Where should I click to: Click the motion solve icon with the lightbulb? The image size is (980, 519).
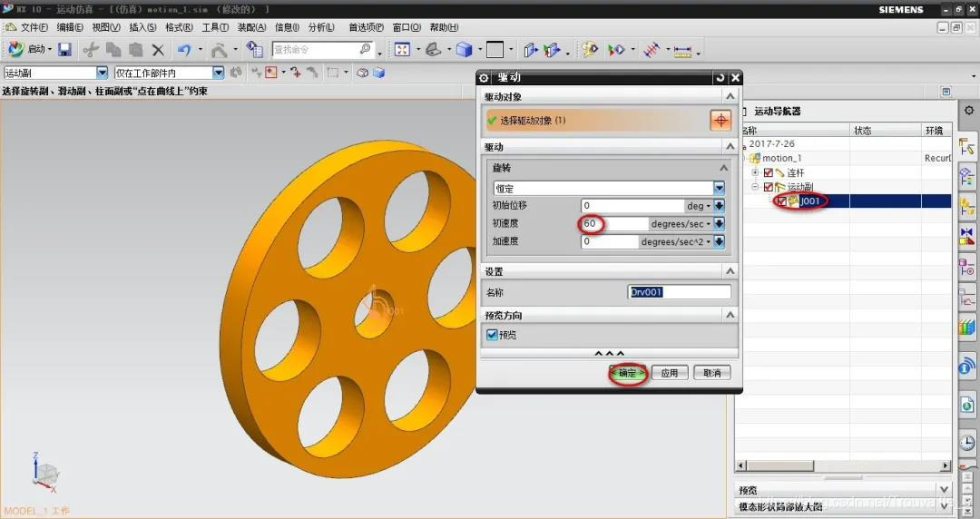click(588, 49)
